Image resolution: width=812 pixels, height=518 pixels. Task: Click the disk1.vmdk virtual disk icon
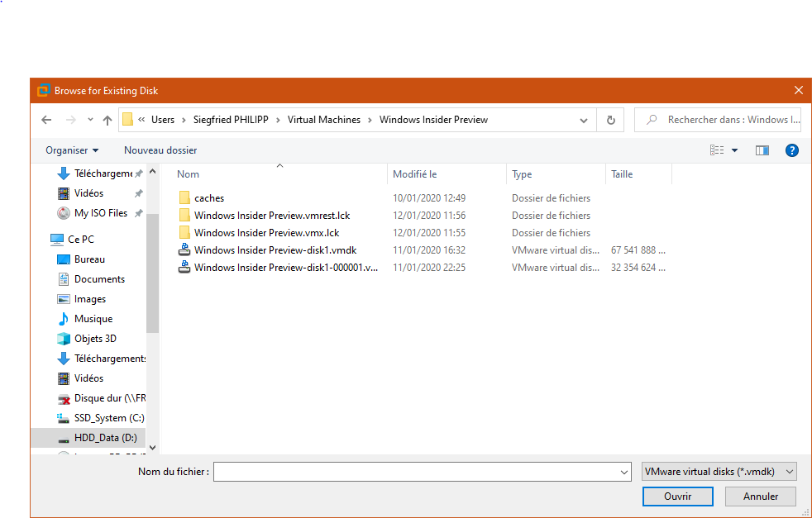pos(184,250)
